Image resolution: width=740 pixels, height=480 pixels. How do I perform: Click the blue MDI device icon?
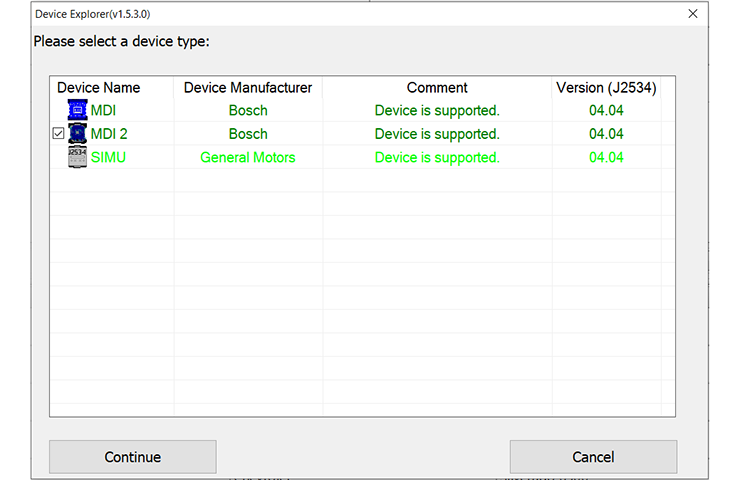pos(77,111)
